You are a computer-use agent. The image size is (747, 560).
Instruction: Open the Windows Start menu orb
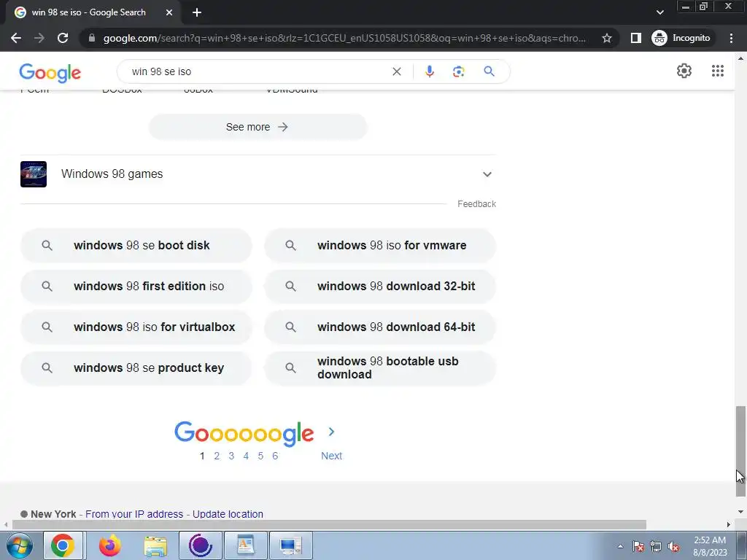20,545
